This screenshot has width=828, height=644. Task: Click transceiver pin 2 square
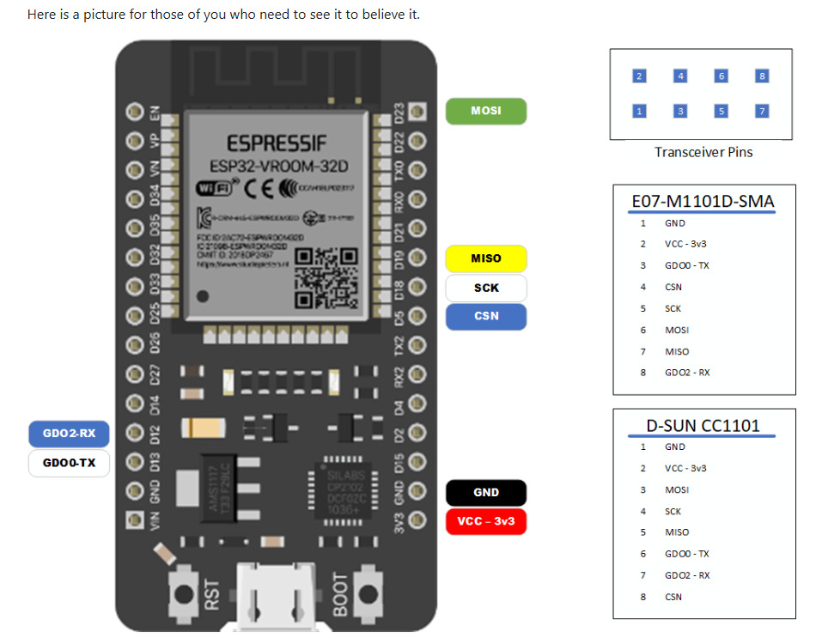click(x=639, y=76)
